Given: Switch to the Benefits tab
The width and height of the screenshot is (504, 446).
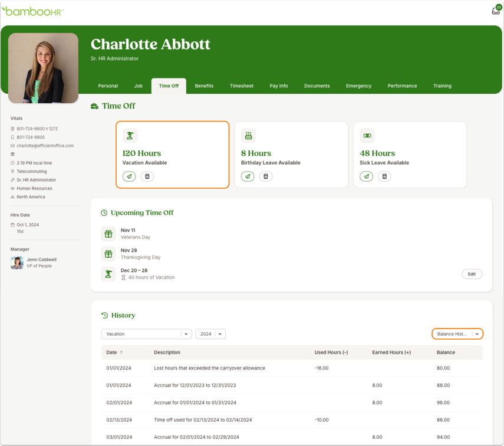Looking at the screenshot, I should (204, 86).
